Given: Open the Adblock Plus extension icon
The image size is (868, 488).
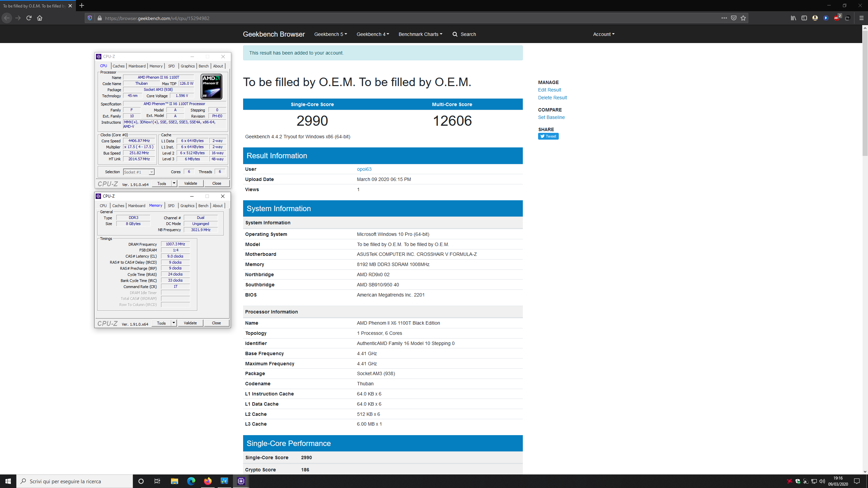Looking at the screenshot, I should click(837, 18).
